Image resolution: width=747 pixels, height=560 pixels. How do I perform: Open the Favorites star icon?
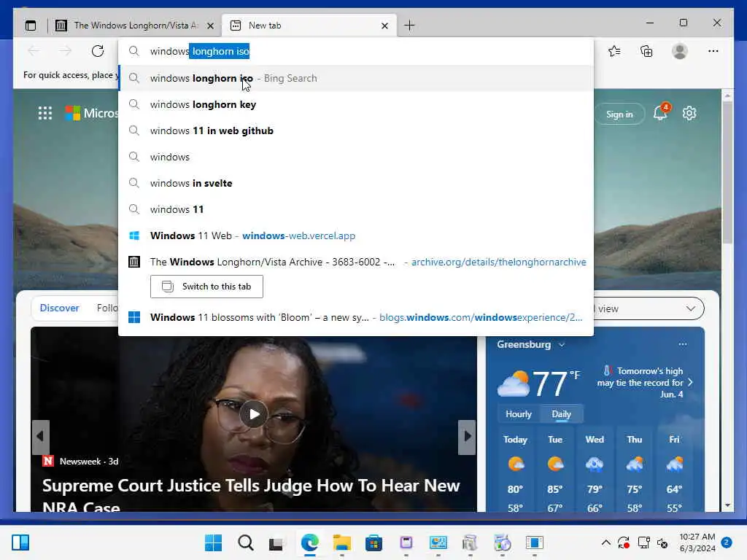614,51
